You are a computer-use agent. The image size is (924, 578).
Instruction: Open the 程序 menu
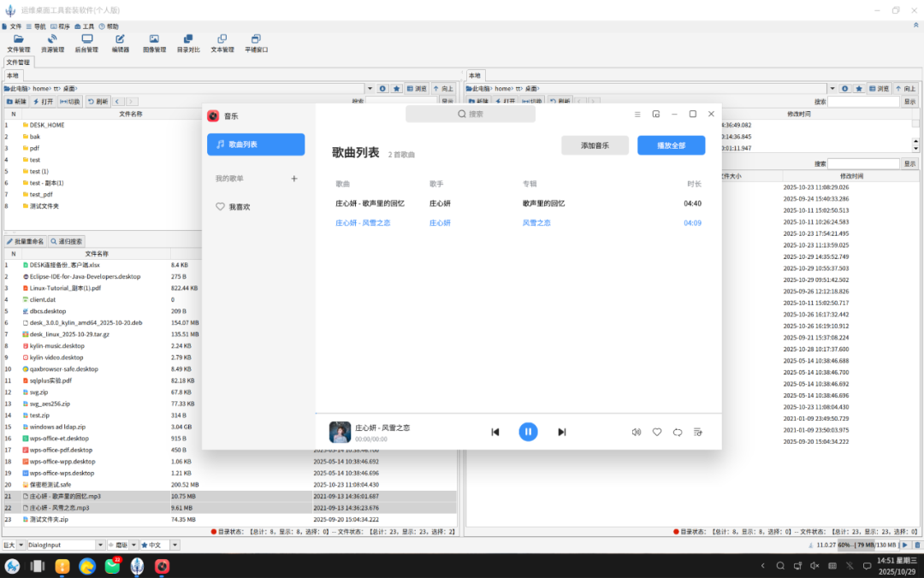[x=60, y=27]
